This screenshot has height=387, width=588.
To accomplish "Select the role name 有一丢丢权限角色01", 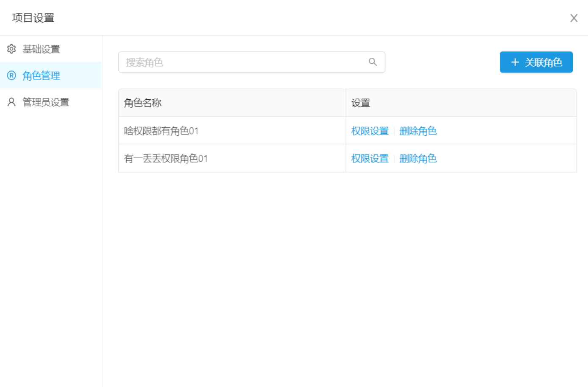I will click(165, 158).
